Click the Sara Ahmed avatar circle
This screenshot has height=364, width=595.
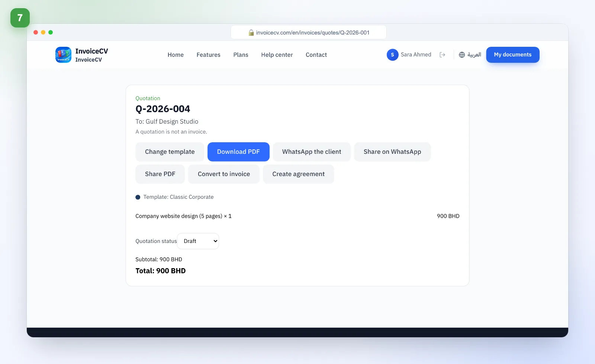[x=392, y=55]
